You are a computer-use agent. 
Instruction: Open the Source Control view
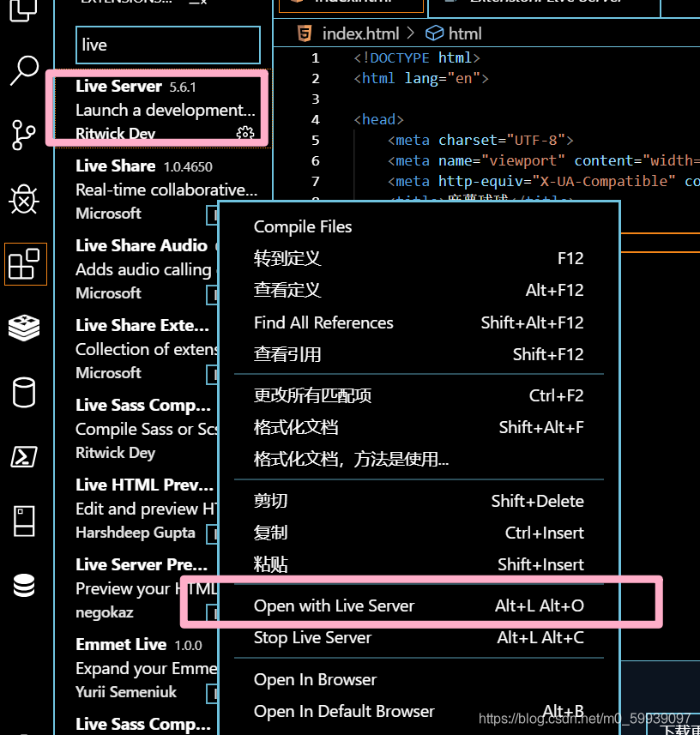pos(23,135)
